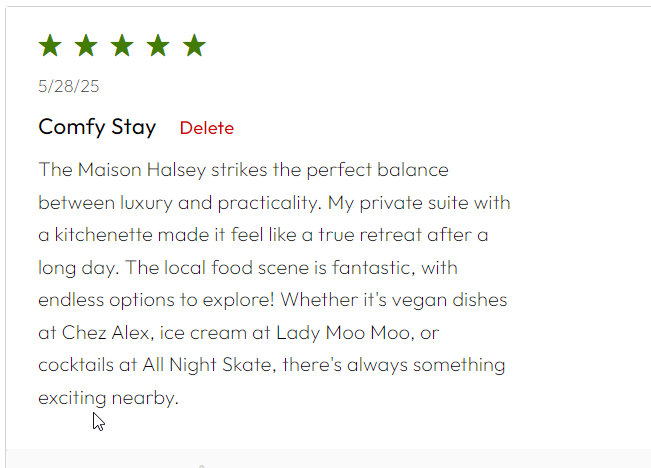Click the words vegan dishes

click(450, 301)
